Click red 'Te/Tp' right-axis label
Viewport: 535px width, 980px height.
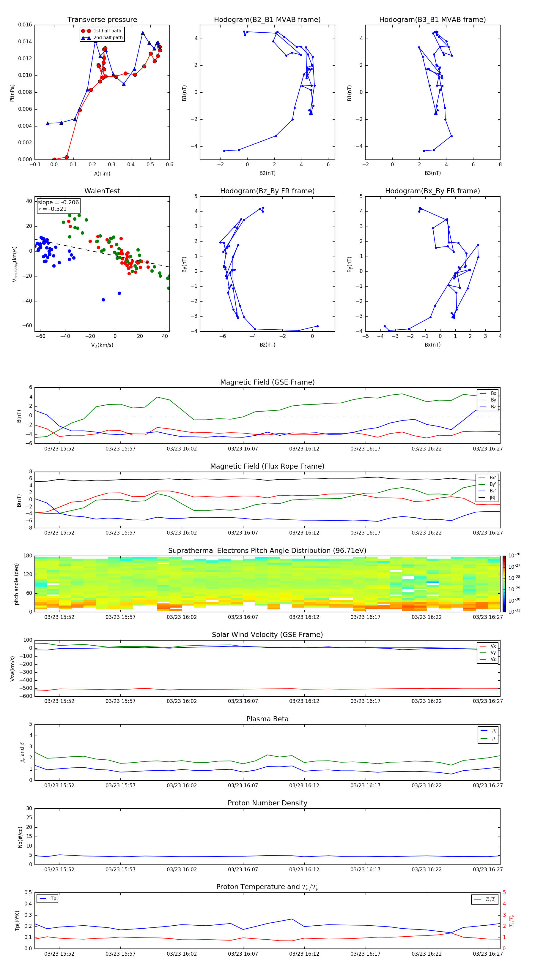click(x=512, y=921)
